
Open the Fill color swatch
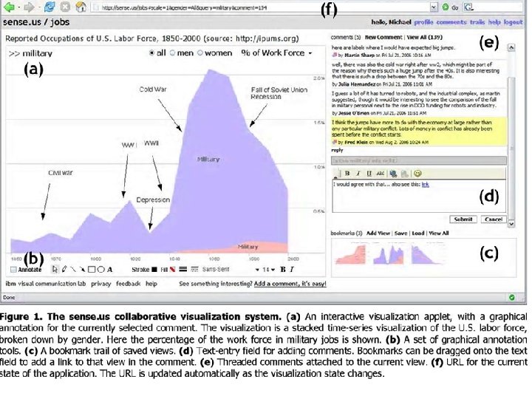tap(173, 270)
